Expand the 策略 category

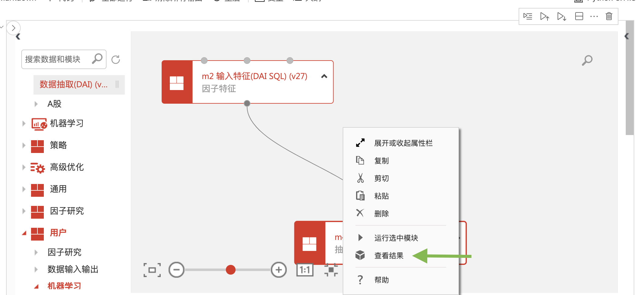[x=24, y=145]
